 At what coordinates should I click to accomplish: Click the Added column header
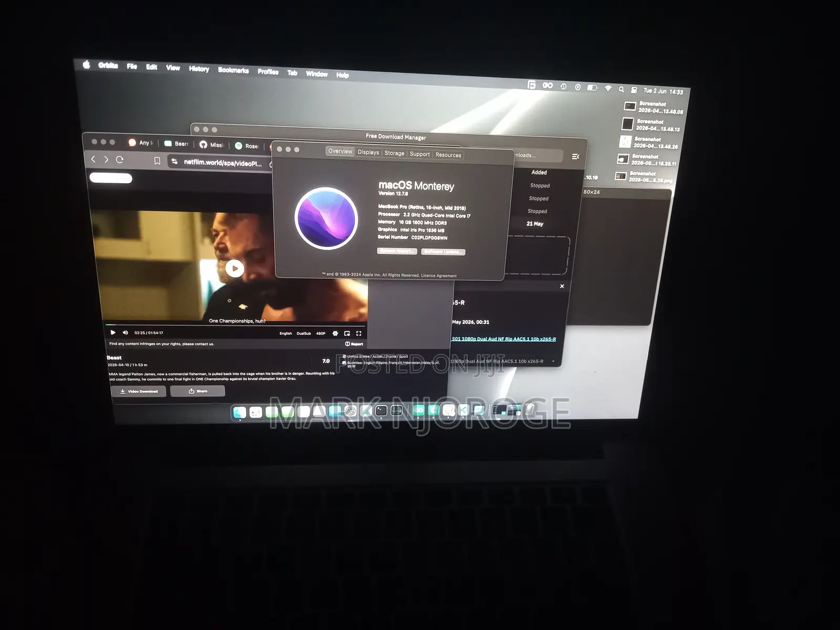click(539, 172)
